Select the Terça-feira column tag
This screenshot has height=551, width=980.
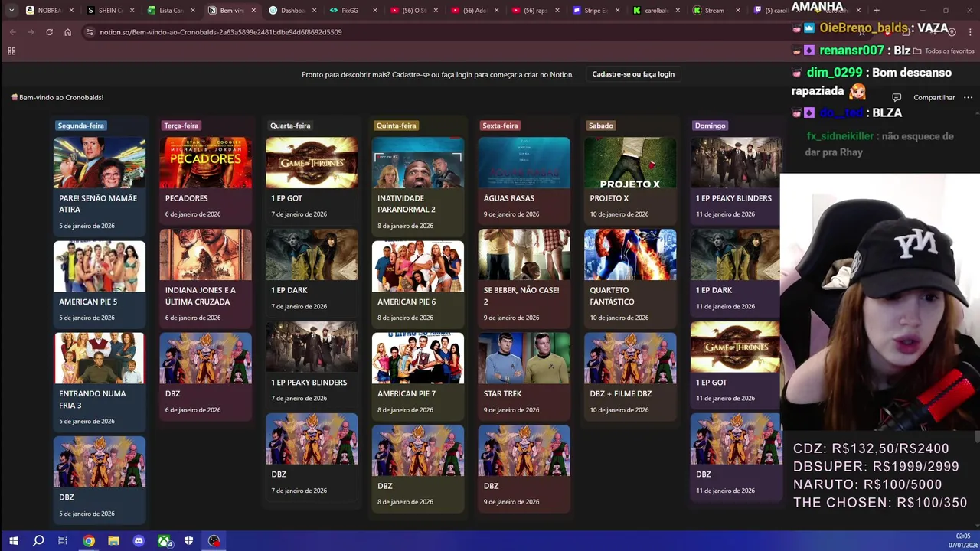pos(181,126)
